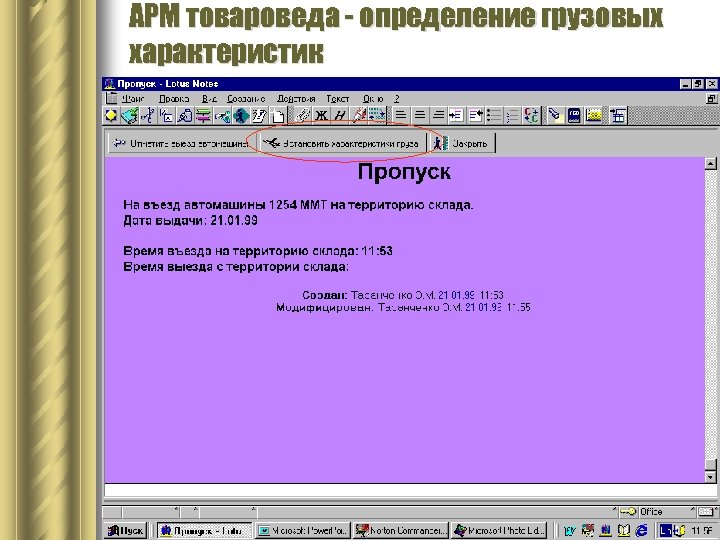Restore the inner document window

711,99
